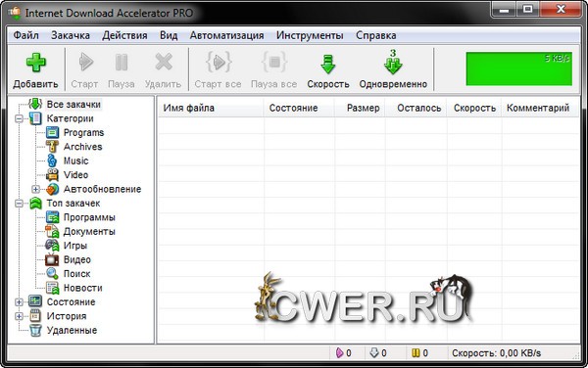The image size is (588, 368).
Task: Expand the Автообновление tree node
Action: pos(35,190)
